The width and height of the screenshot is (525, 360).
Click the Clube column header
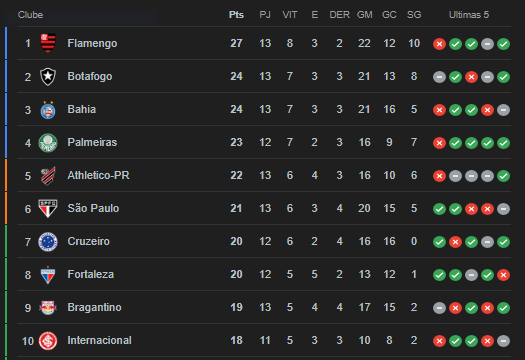[x=30, y=15]
